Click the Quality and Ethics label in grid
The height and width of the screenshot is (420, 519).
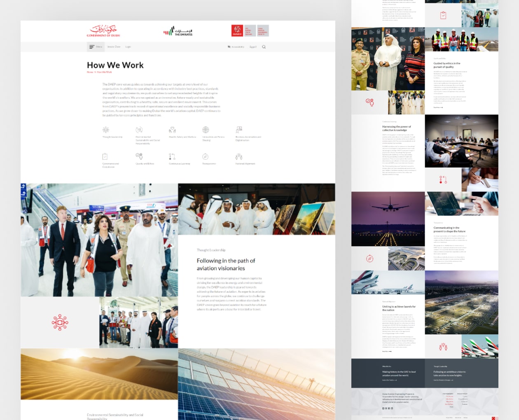(145, 164)
